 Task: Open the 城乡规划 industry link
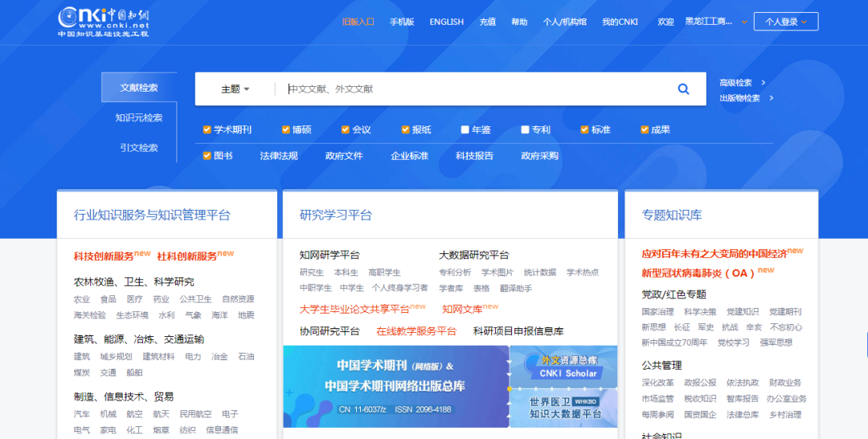[x=117, y=356]
